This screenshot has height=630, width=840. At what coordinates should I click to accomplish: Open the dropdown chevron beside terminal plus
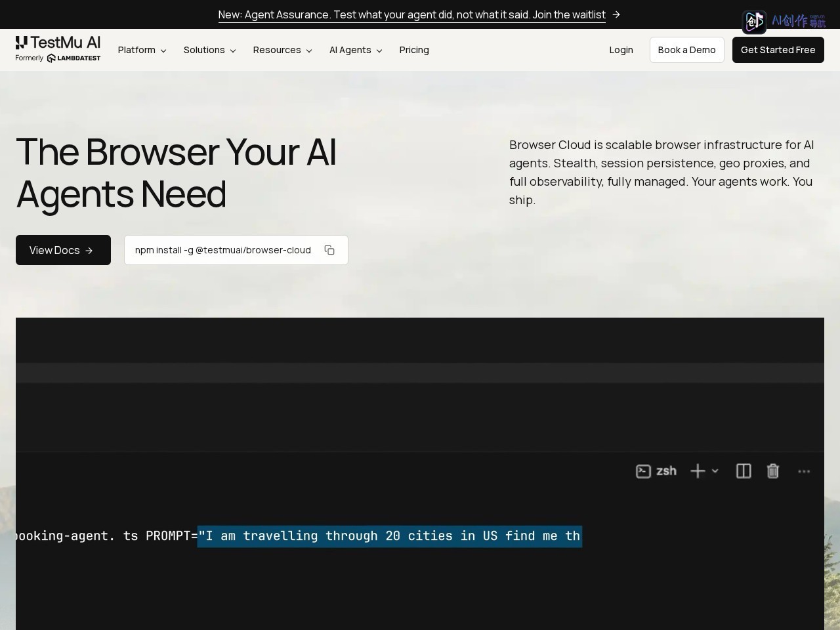tap(715, 471)
